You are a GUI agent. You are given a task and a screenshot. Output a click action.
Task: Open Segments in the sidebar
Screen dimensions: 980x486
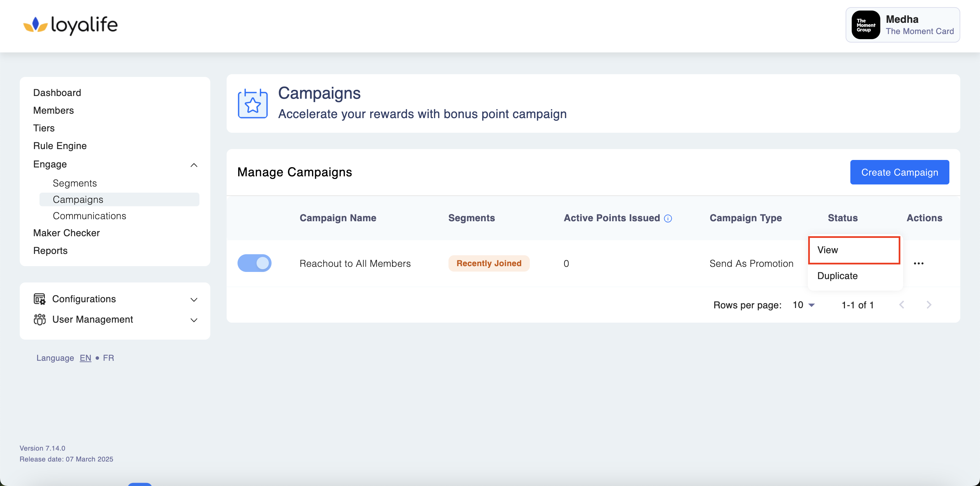click(x=75, y=183)
